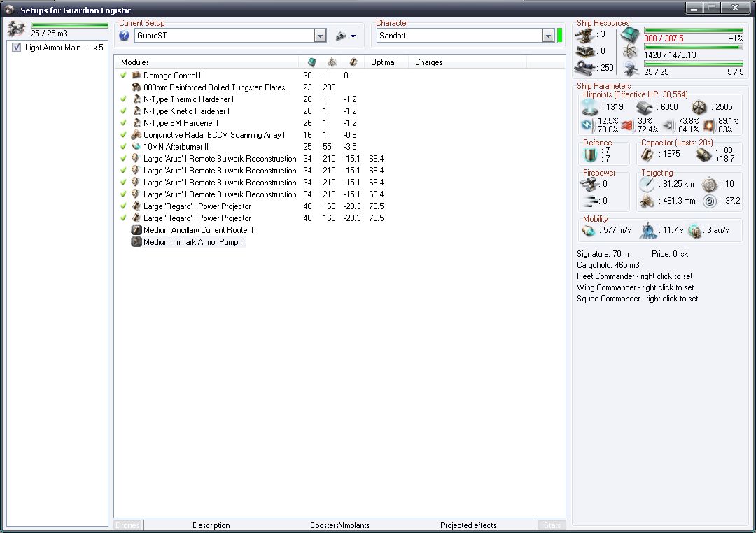The image size is (756, 533).
Task: Click the calibration icon showing 250
Action: click(x=584, y=68)
